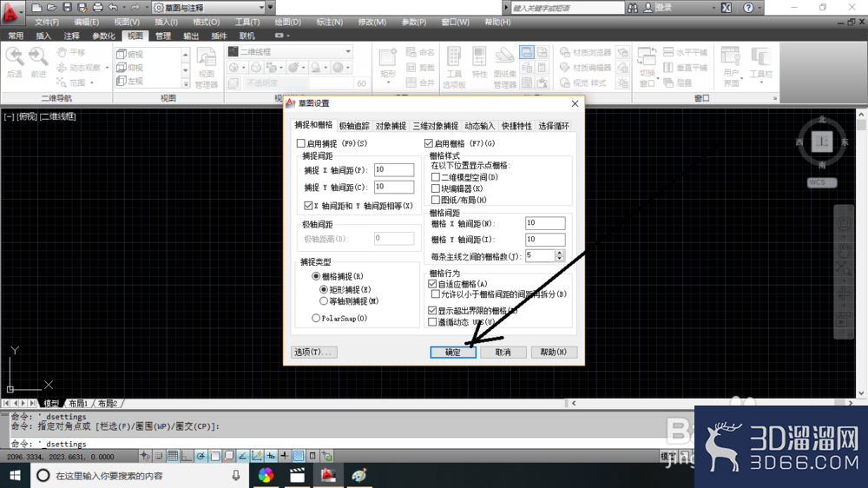Increase 每条主线之间的栅格数 with spinner
This screenshot has width=868, height=488.
click(559, 253)
